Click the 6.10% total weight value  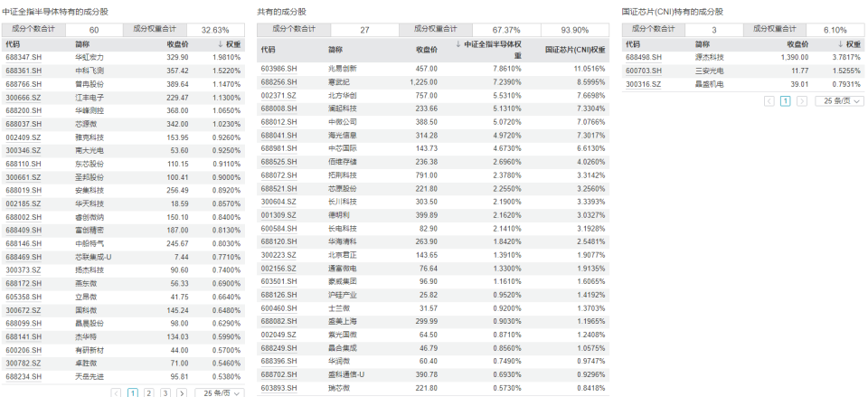tap(835, 30)
